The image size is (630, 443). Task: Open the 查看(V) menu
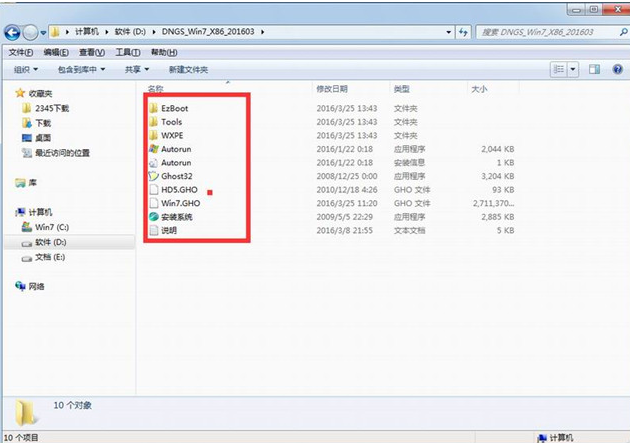90,52
